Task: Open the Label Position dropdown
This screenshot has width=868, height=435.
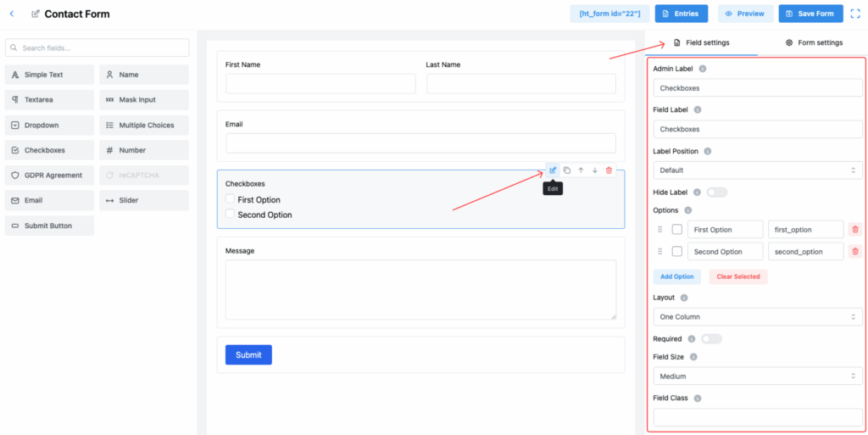Action: click(x=758, y=170)
